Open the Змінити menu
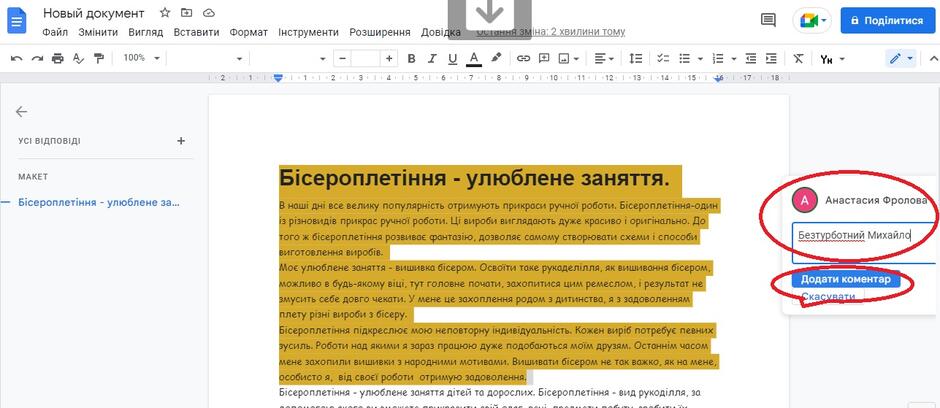Viewport: 940px width, 408px height. pos(98,32)
